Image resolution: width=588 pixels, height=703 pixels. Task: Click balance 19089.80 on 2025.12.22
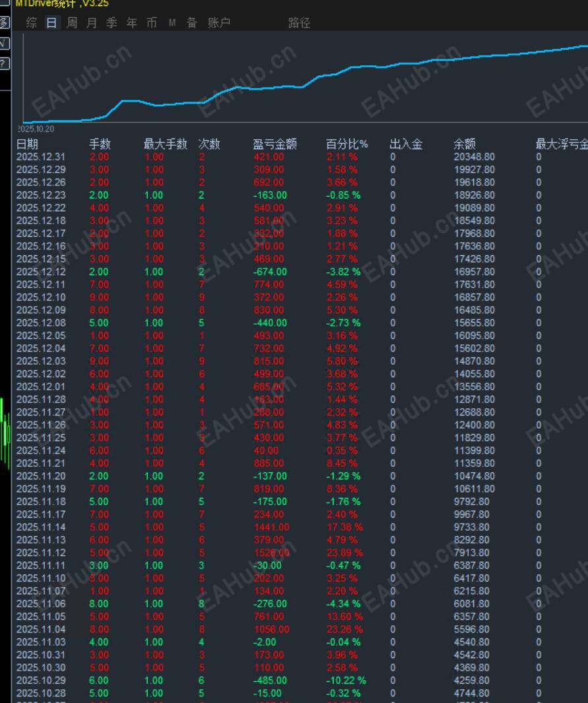point(474,208)
